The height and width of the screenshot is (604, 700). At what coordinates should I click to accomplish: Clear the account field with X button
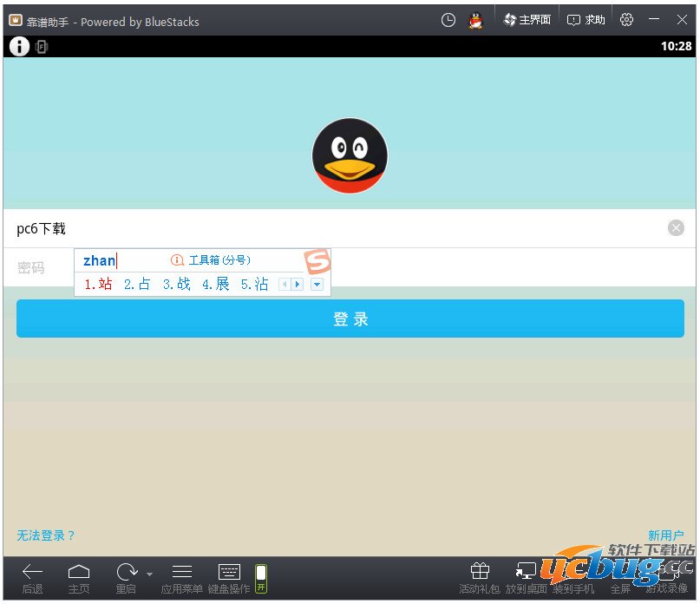[676, 228]
